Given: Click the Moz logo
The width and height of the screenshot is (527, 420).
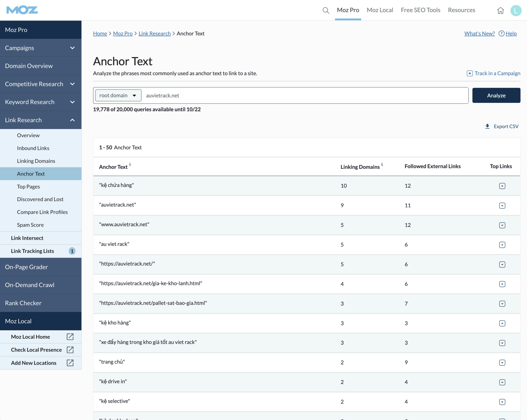Looking at the screenshot, I should click(22, 10).
